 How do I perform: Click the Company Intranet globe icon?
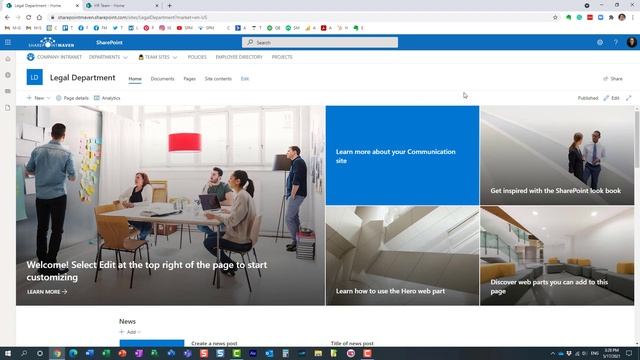coord(31,57)
